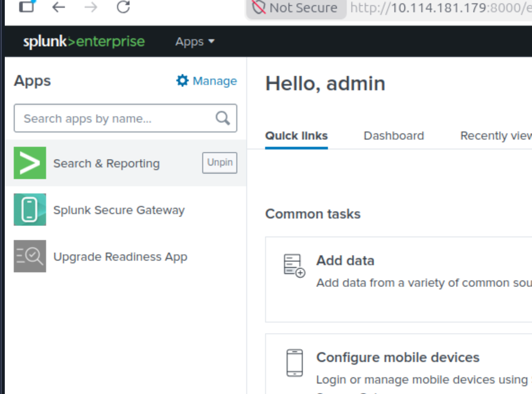Reload the page with the refresh icon
The image size is (532, 394).
pyautogui.click(x=123, y=7)
